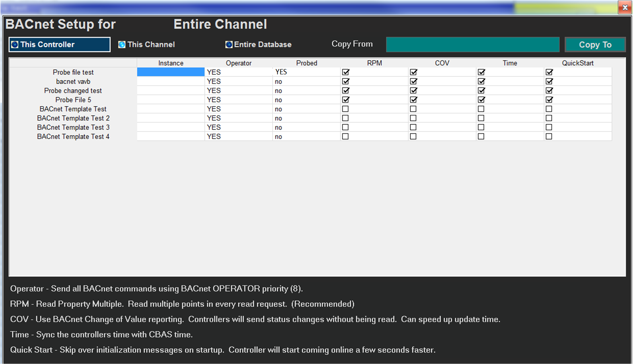Close the BACnet Setup window
Image resolution: width=633 pixels, height=364 pixels.
click(x=625, y=7)
